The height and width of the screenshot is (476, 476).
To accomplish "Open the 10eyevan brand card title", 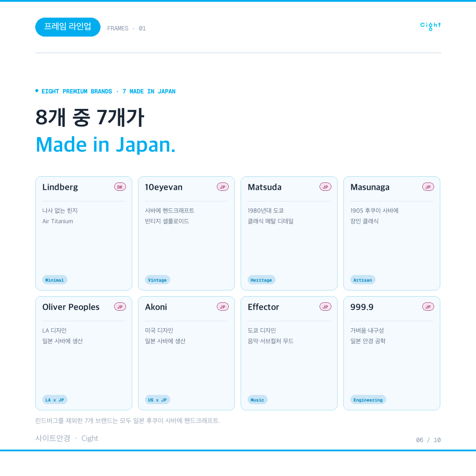I will point(164,187).
